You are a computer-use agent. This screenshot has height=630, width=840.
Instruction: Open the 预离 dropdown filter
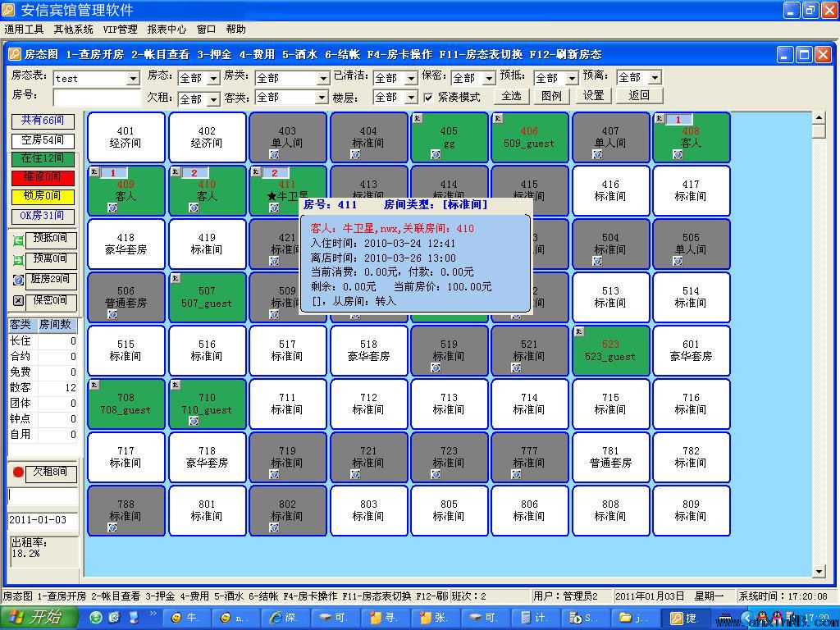click(655, 78)
